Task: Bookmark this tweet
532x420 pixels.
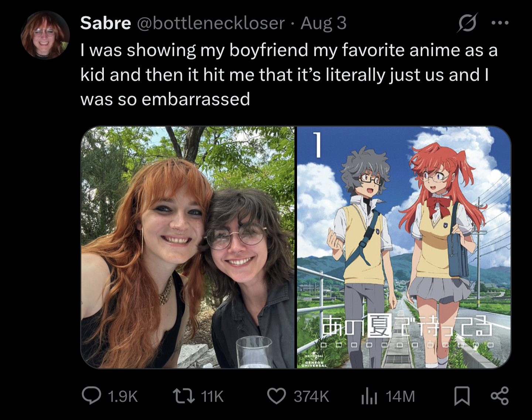Action: pos(462,396)
